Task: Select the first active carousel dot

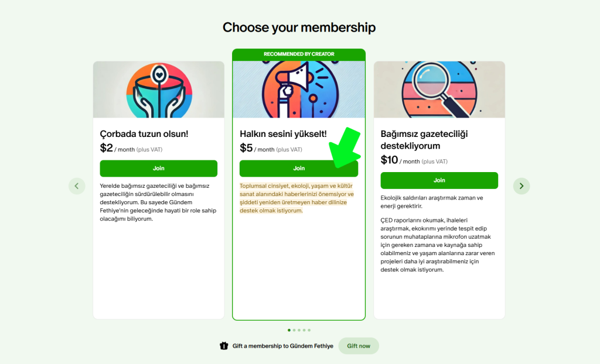Action: (x=289, y=330)
